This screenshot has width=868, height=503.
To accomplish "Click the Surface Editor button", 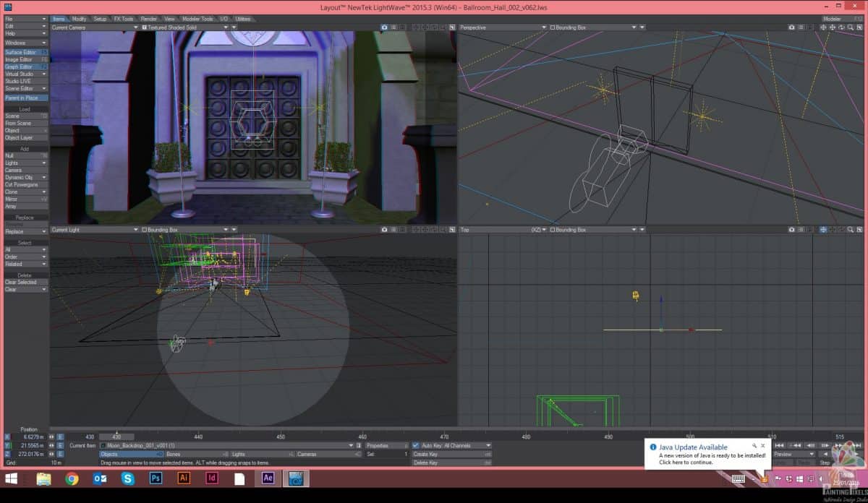I will click(x=23, y=52).
